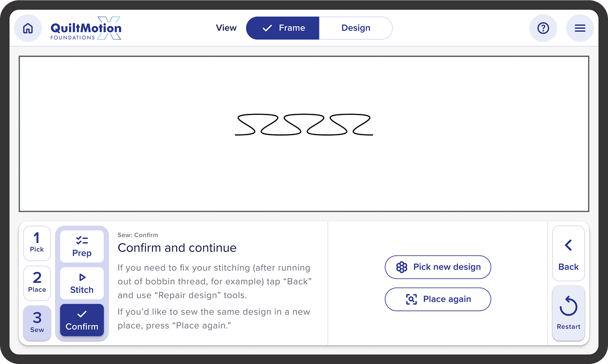Click the QuiltMotion Foundations logo
This screenshot has height=364, width=608.
pos(86,28)
